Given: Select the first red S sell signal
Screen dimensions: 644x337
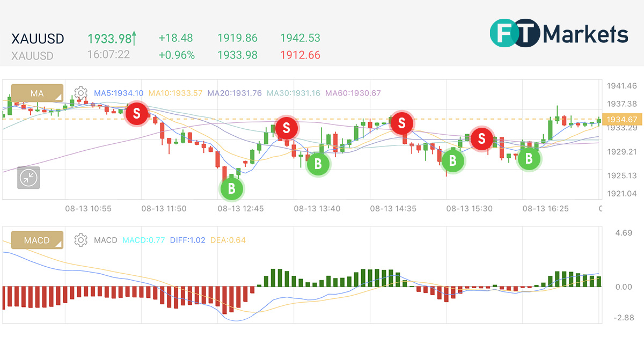Looking at the screenshot, I should pos(137,113).
